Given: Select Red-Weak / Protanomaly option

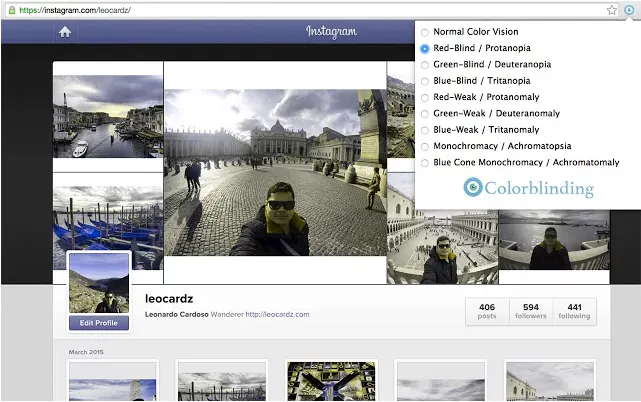Looking at the screenshot, I should tap(425, 97).
